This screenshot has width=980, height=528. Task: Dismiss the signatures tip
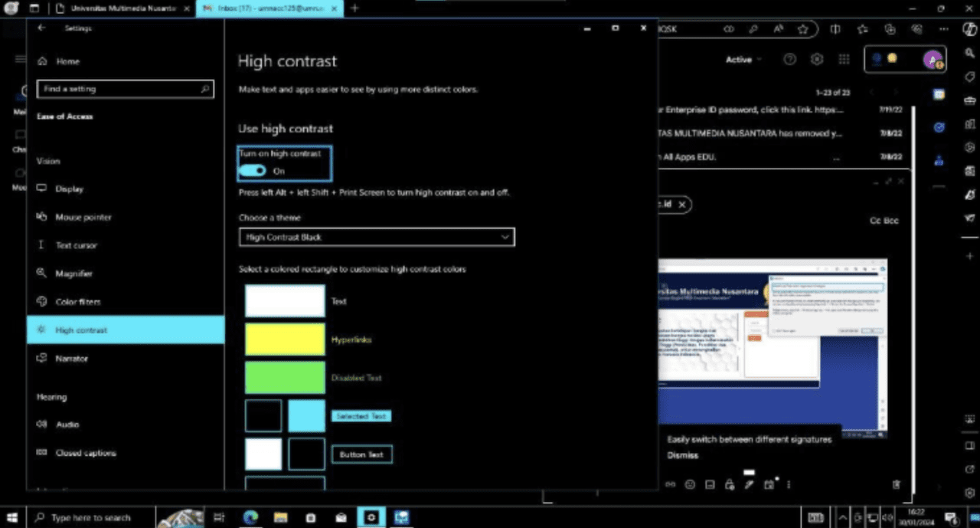682,455
